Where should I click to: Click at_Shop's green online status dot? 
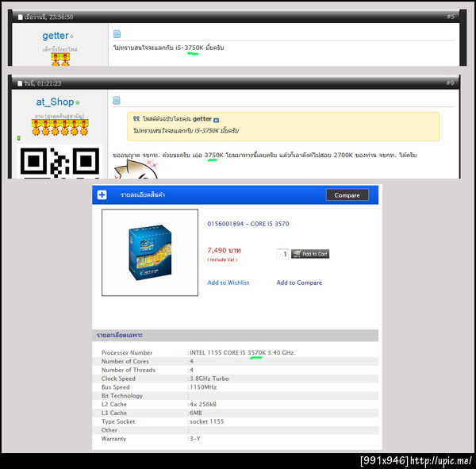[x=78, y=102]
